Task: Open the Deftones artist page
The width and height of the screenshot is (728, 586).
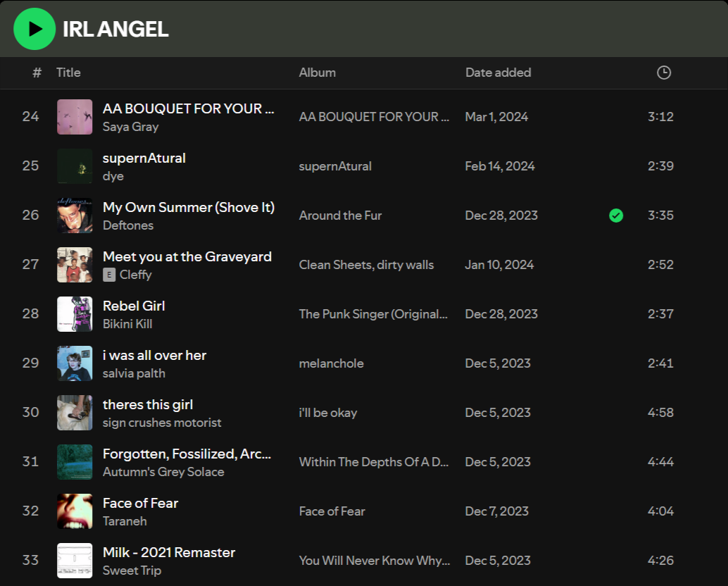Action: [128, 225]
